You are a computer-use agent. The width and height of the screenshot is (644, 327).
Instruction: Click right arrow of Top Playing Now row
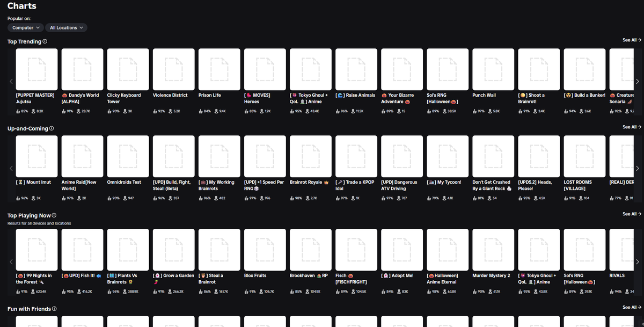(638, 262)
